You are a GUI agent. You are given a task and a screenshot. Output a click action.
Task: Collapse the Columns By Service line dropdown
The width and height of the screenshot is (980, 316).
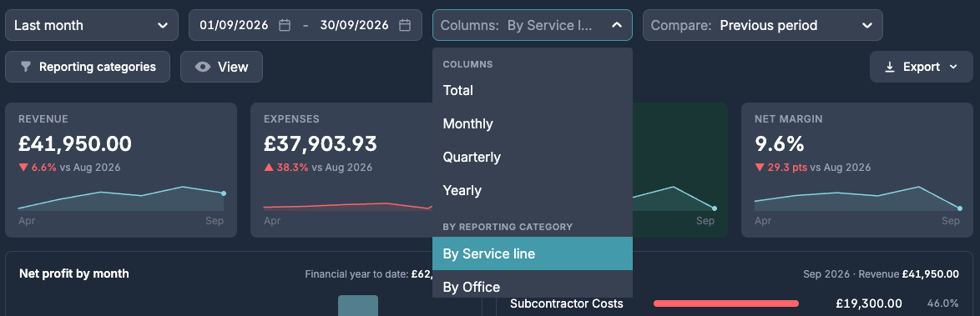[x=533, y=25]
